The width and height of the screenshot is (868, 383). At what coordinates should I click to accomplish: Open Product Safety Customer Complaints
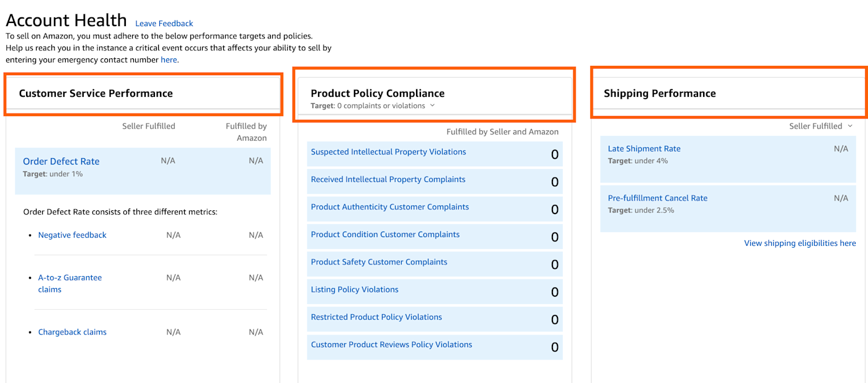coord(379,262)
